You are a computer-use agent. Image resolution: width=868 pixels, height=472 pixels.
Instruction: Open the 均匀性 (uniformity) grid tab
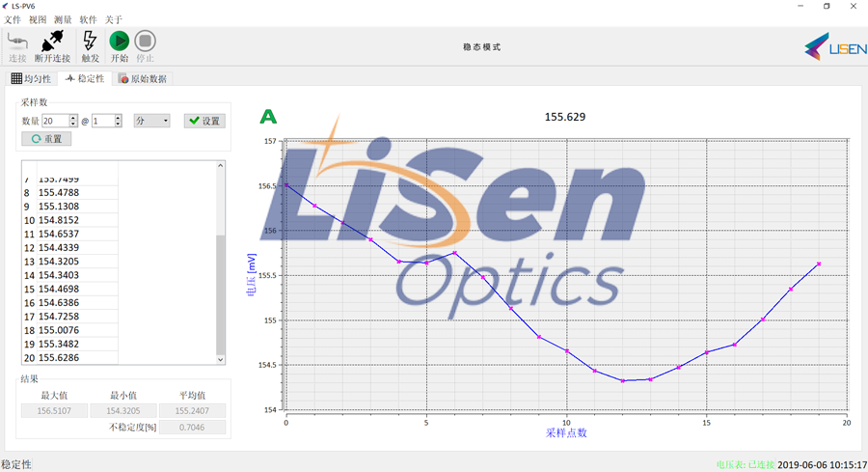pyautogui.click(x=31, y=78)
